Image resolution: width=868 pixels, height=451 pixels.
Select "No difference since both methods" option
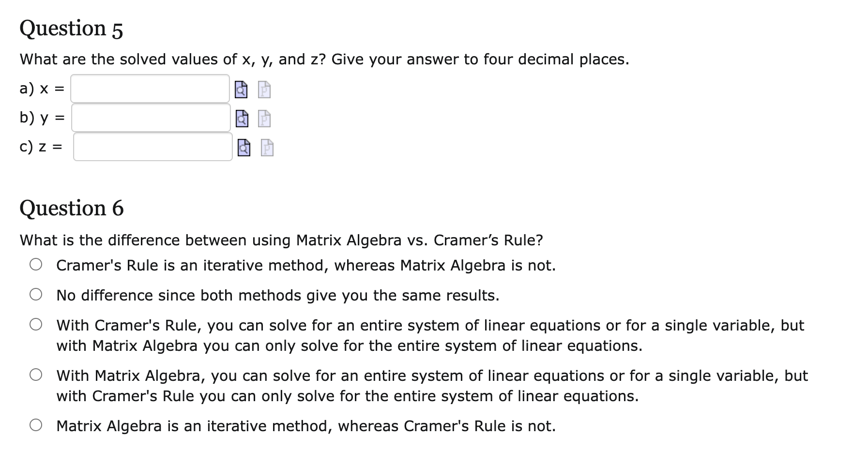pos(37,295)
